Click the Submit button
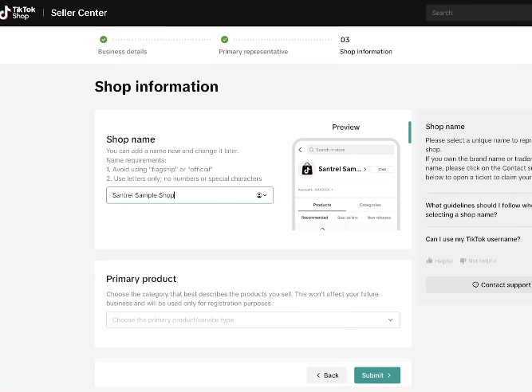 (377, 375)
